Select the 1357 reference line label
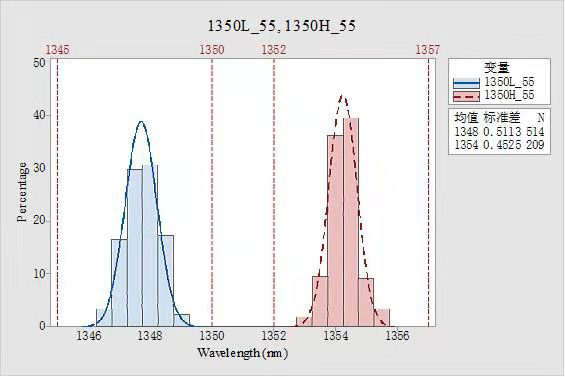Screen dimensions: 565x377 point(428,50)
